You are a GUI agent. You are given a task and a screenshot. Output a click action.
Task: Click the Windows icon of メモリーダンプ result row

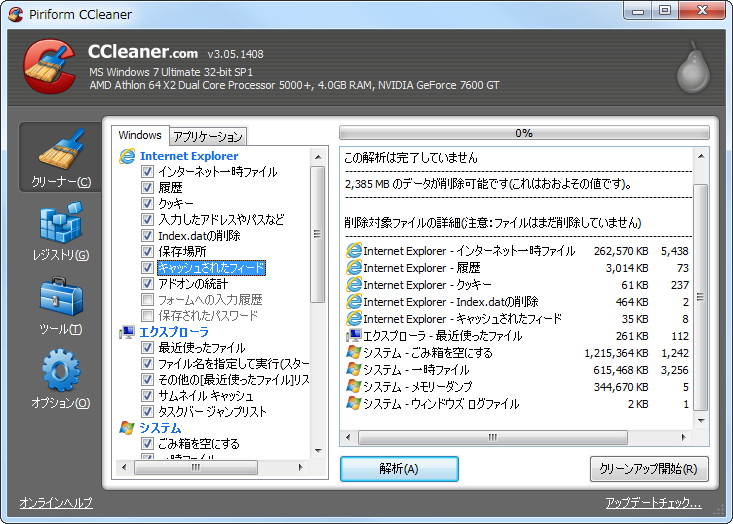point(354,387)
